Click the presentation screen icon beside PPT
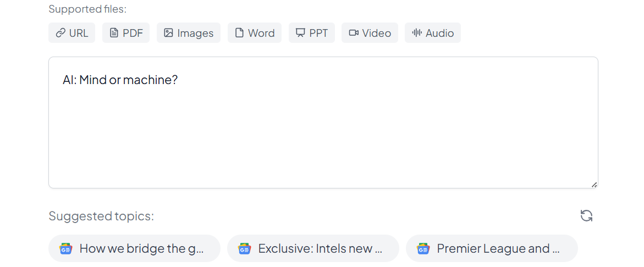Screen dimensions: 644x267 [x=300, y=33]
